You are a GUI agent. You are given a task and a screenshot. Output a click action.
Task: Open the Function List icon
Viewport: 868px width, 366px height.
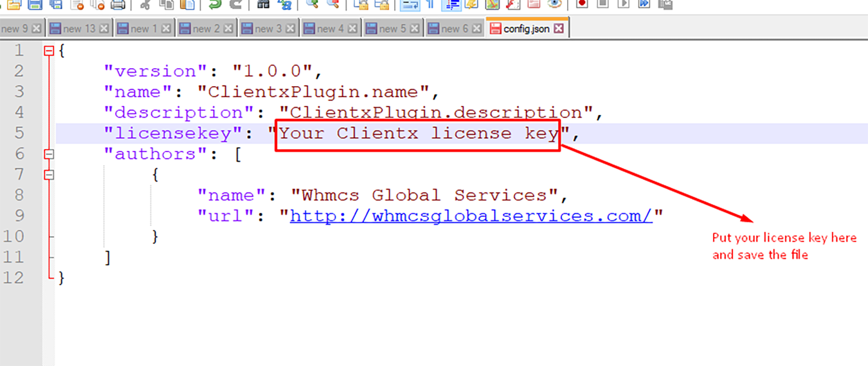(512, 5)
